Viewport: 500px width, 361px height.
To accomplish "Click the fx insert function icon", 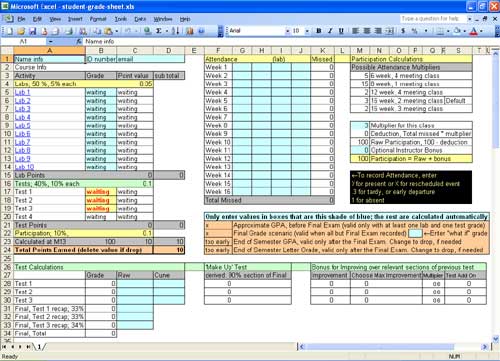I will tap(79, 41).
